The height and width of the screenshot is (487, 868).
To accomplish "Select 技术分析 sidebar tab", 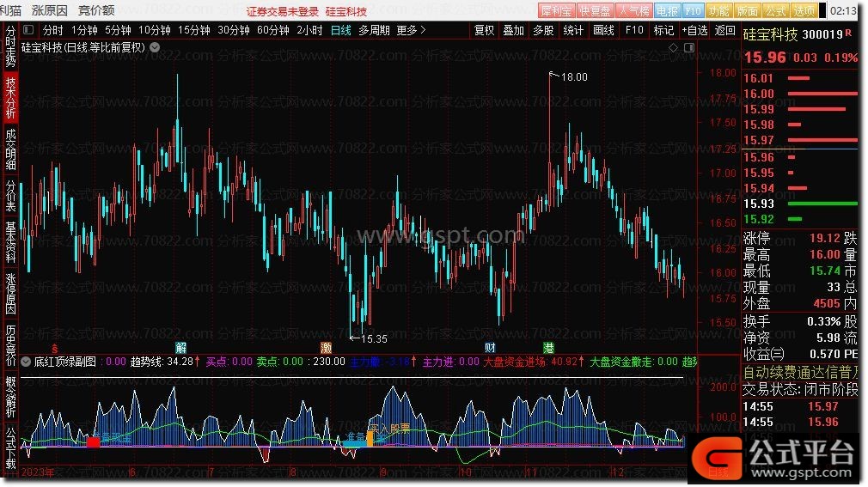I will [10, 97].
